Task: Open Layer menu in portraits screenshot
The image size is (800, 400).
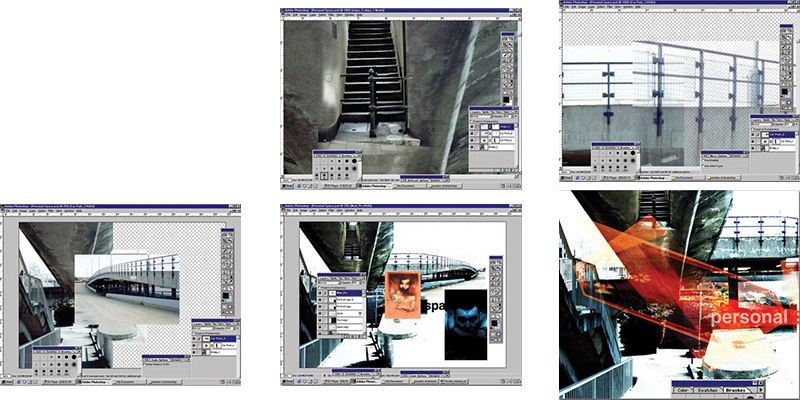Action: [x=313, y=210]
